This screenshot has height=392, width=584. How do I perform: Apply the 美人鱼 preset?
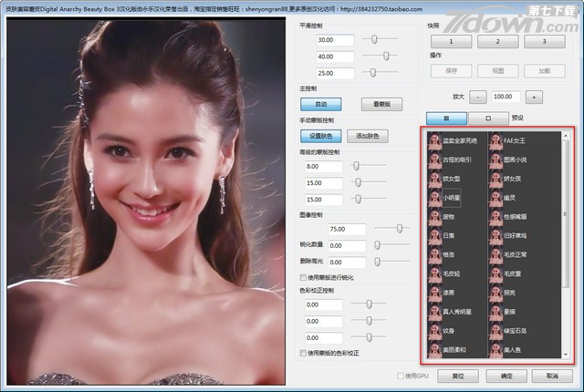point(497,348)
